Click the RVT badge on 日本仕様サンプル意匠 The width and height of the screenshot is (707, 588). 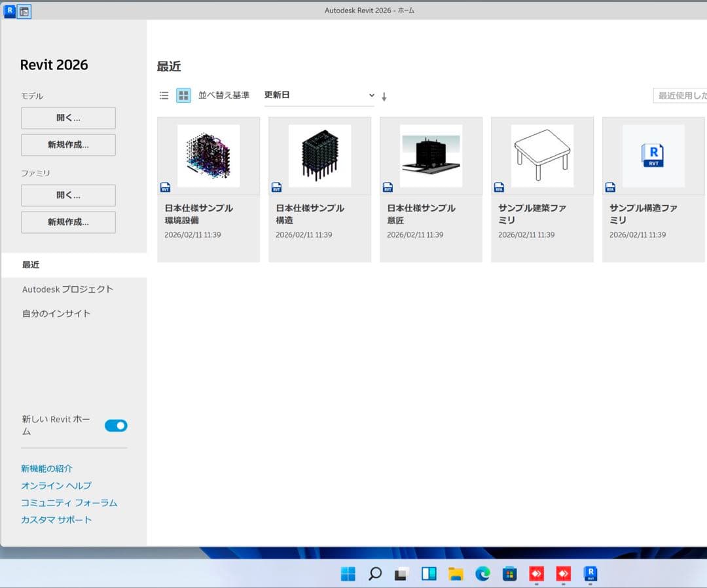[388, 185]
